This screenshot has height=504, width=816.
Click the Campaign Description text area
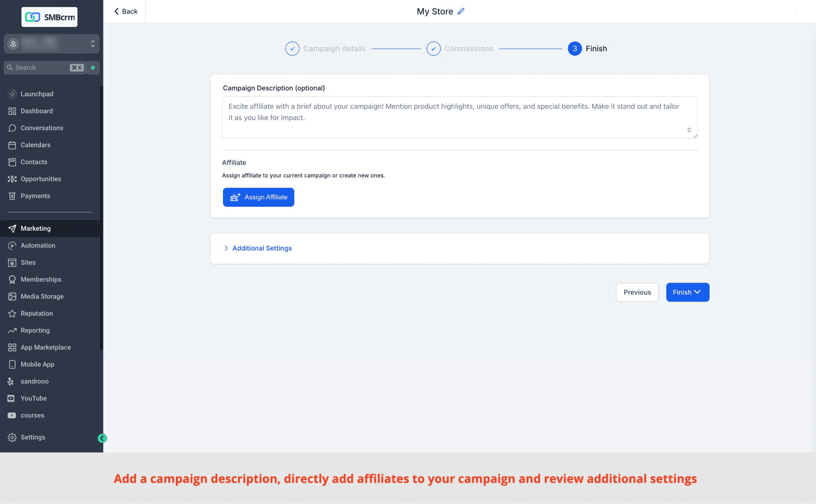click(460, 118)
